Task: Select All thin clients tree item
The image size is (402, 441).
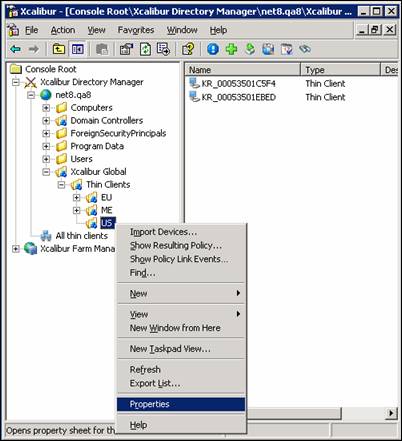Action: click(x=81, y=236)
